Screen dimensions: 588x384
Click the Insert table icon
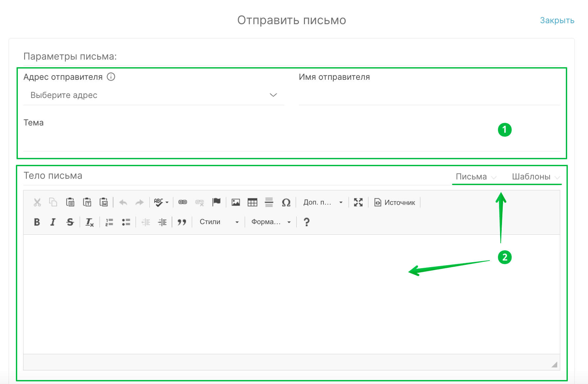[x=252, y=202]
